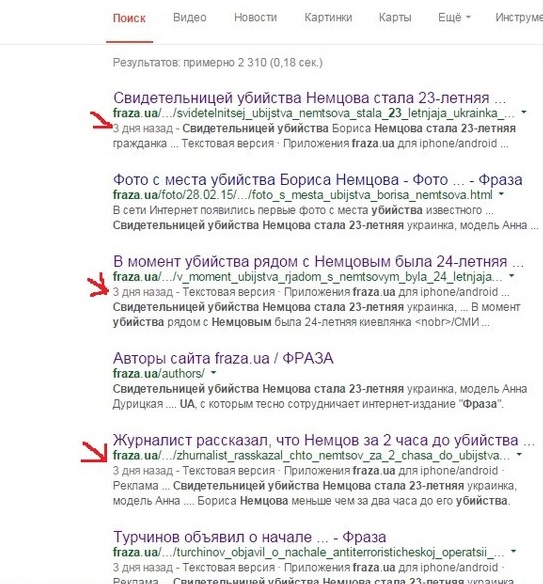Open Авторы сайта fraza.ua result

223,358
